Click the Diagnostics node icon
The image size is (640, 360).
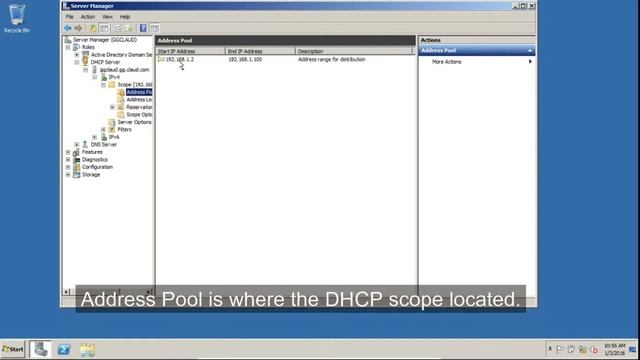76,160
